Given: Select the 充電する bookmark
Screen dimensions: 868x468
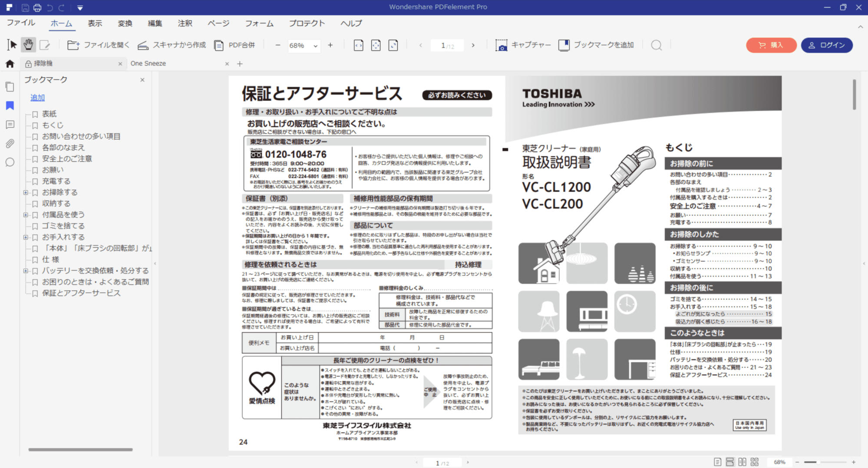Looking at the screenshot, I should pyautogui.click(x=56, y=181).
